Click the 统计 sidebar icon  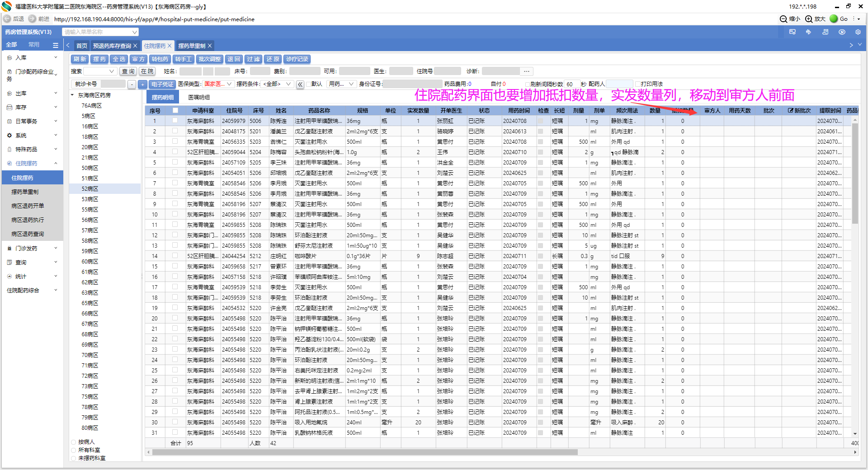point(9,277)
